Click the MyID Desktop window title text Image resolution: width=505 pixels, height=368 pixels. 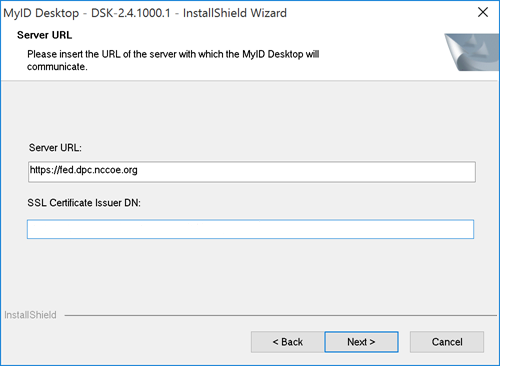tap(145, 13)
